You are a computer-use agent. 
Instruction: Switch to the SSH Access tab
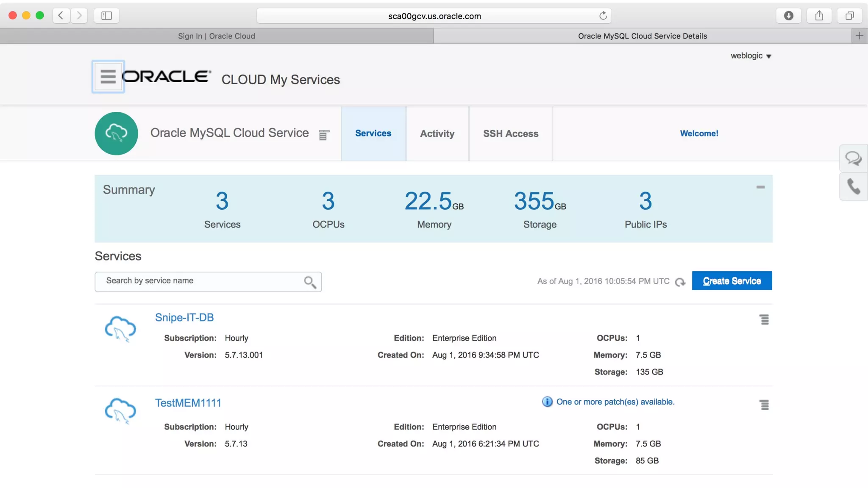coord(510,133)
